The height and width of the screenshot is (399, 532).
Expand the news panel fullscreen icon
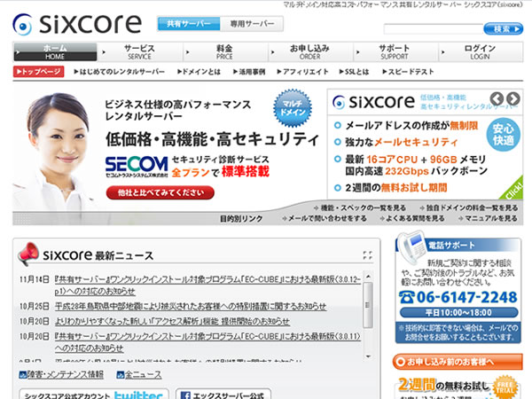pos(367,255)
